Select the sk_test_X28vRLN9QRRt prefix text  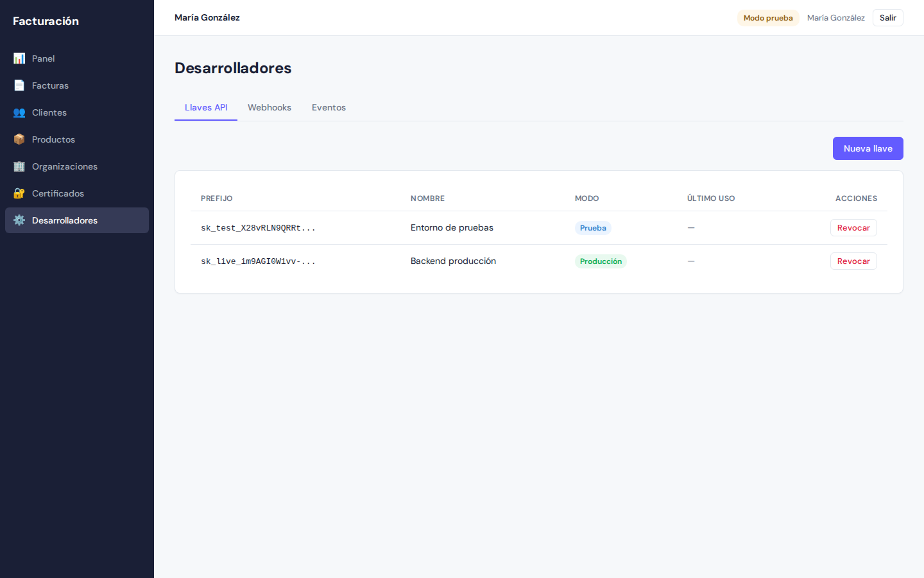pyautogui.click(x=259, y=227)
